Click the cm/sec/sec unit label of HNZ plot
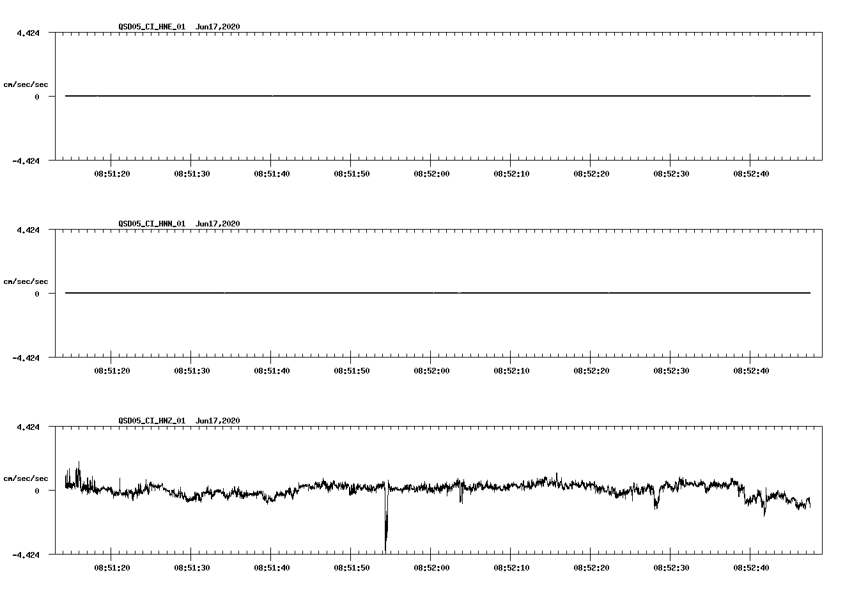Image resolution: width=868 pixels, height=591 pixels. pos(26,478)
